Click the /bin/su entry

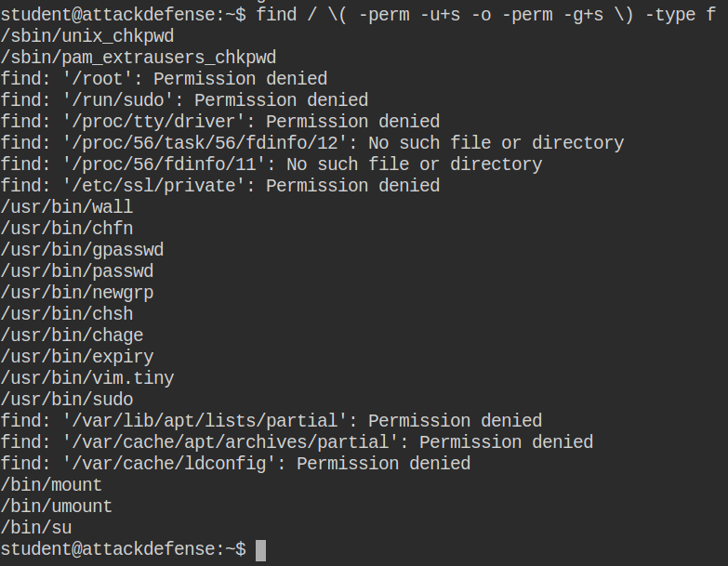pos(36,528)
